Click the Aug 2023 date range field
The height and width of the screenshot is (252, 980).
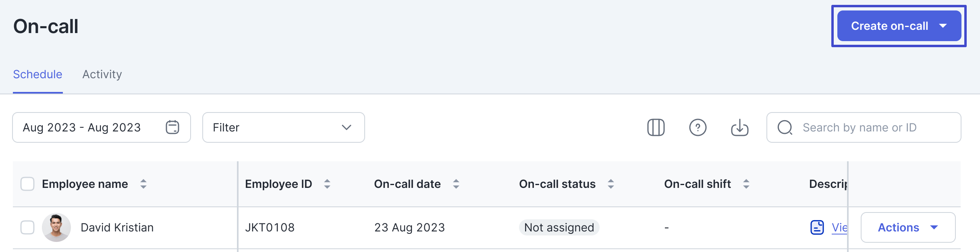[83, 127]
